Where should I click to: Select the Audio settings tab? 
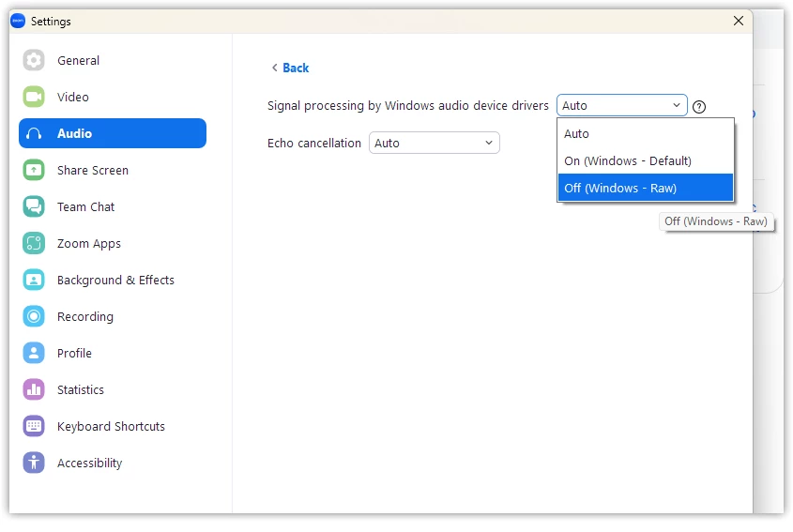pos(113,133)
